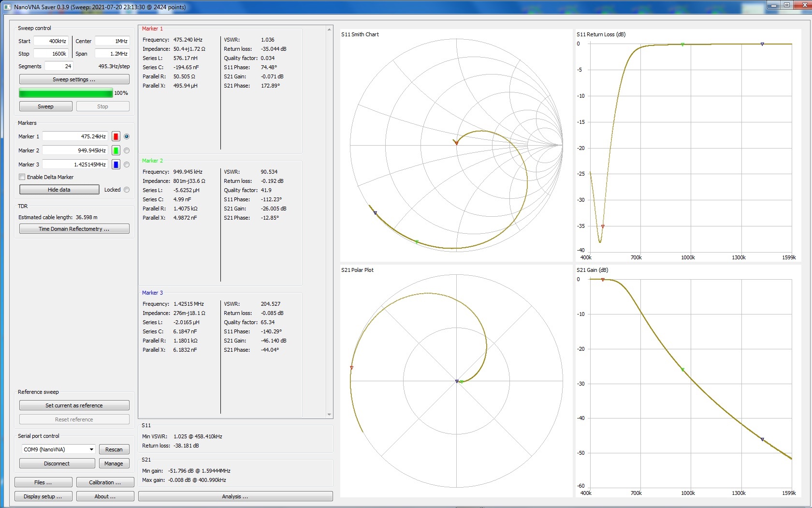
Task: Click the red marker on S21 Polar Plot
Action: coord(351,368)
